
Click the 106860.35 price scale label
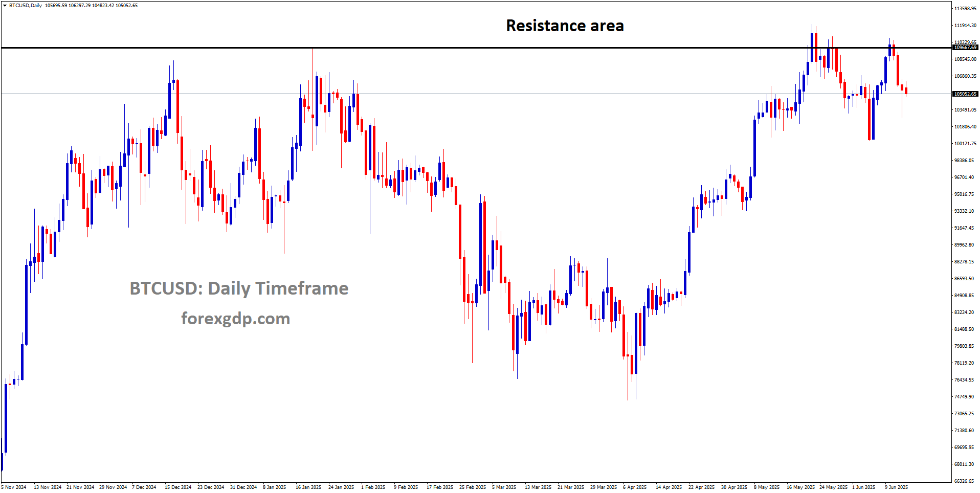pos(965,76)
